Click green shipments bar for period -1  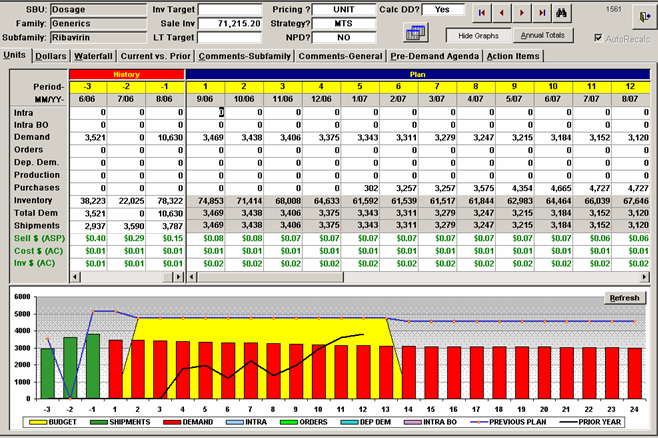click(93, 366)
